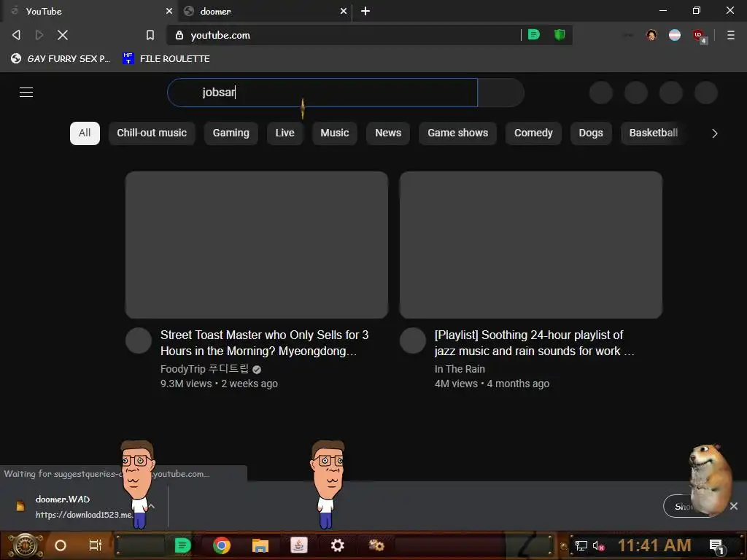This screenshot has width=747, height=560.
Task: Open a new tab with the plus button
Action: pyautogui.click(x=365, y=11)
